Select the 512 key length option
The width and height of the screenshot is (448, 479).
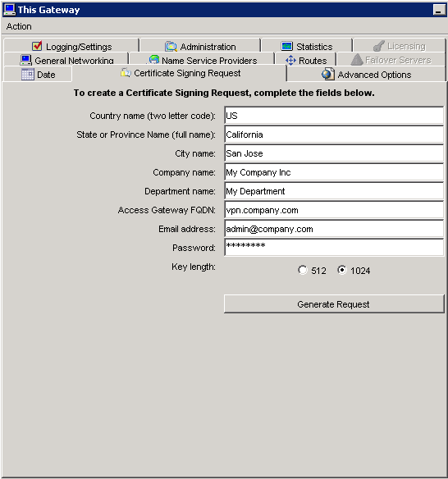302,270
